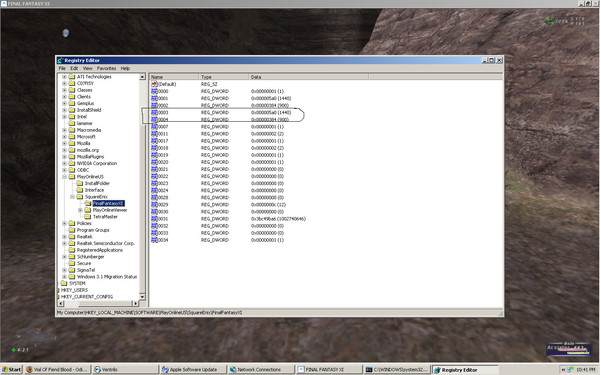Viewport: 600px width, 375px height.
Task: Click the Data column header
Action: click(308, 77)
